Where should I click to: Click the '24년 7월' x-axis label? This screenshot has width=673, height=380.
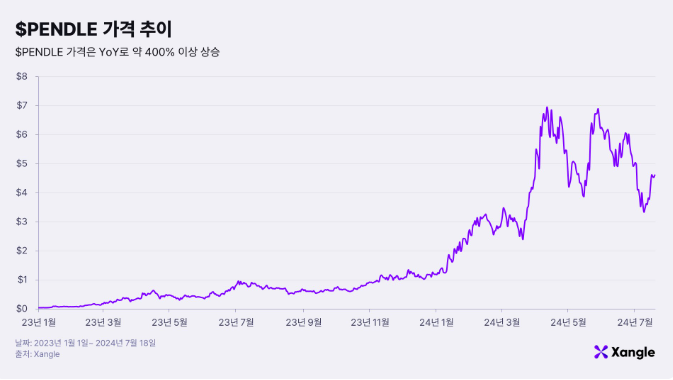click(635, 322)
